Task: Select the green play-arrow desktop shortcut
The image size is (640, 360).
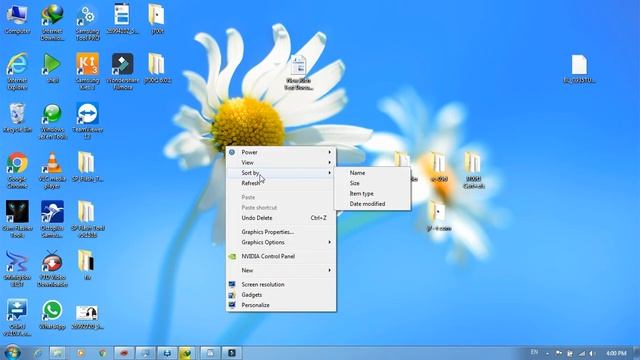Action: coord(52,68)
